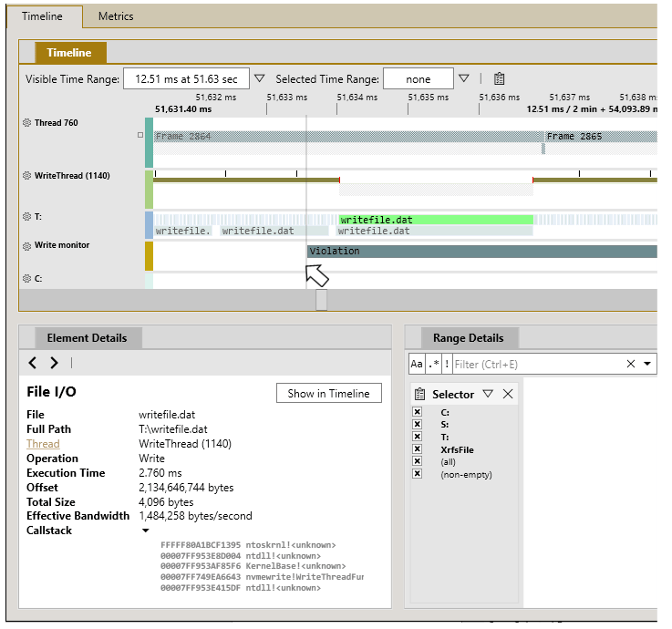Uncheck the XrfsFile selector checkbox

coord(417,449)
